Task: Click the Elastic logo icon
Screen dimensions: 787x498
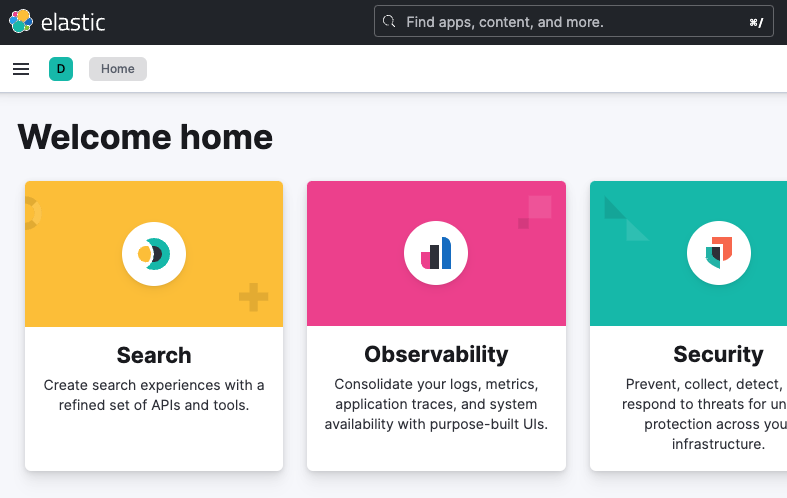Action: (21, 22)
